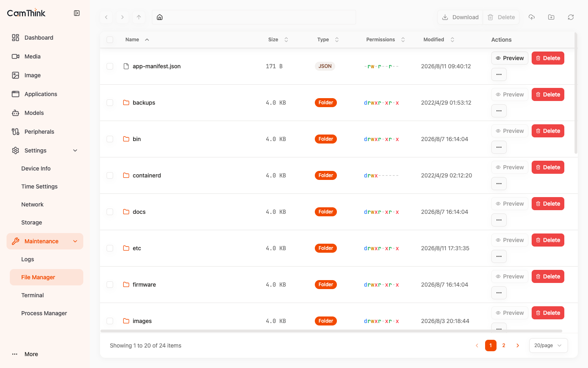Click the Image picture icon

(x=16, y=75)
